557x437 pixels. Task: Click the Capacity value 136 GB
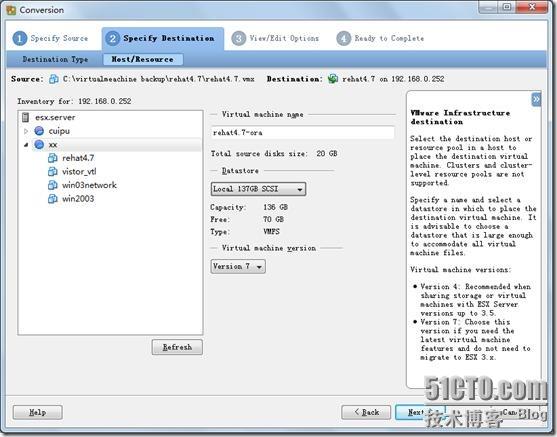[275, 207]
